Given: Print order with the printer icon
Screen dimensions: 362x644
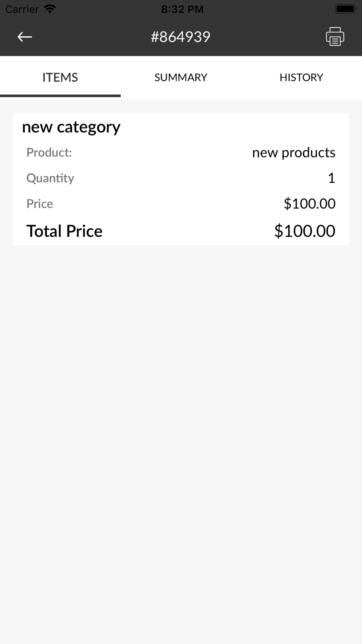Looking at the screenshot, I should point(335,37).
